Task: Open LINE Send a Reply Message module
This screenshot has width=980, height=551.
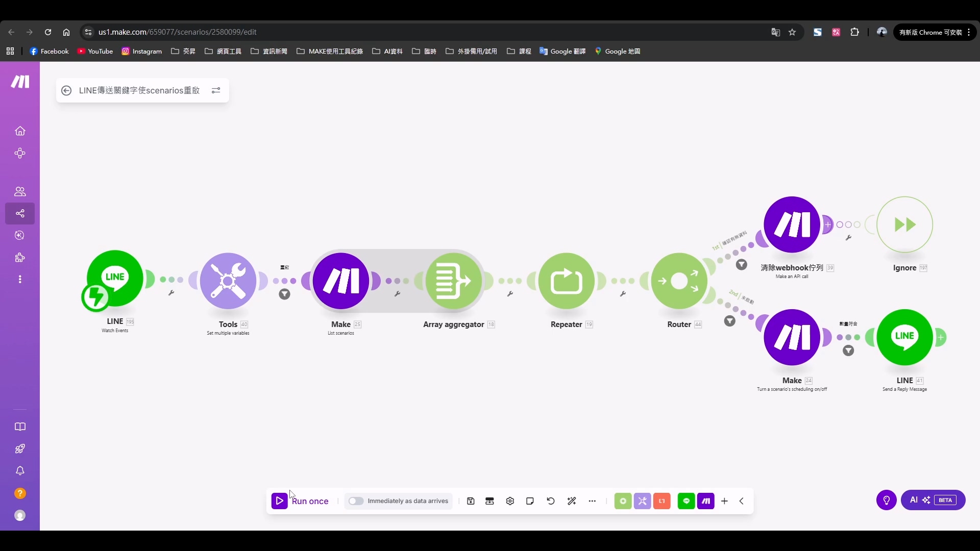Action: pos(905,337)
